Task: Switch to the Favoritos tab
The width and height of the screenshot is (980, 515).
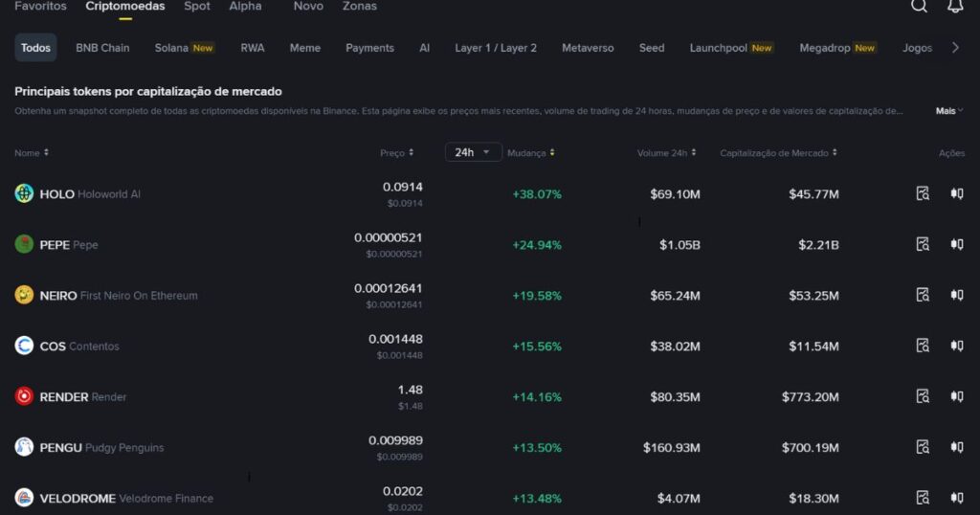Action: coord(40,7)
